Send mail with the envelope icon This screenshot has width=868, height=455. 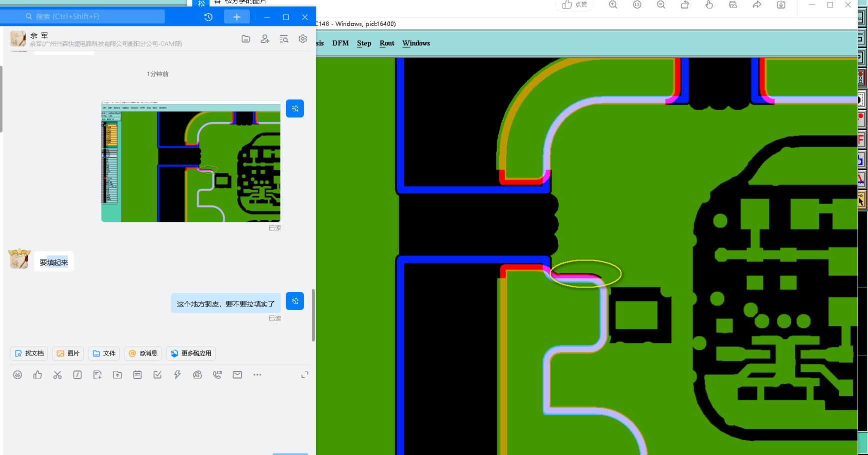pos(237,375)
